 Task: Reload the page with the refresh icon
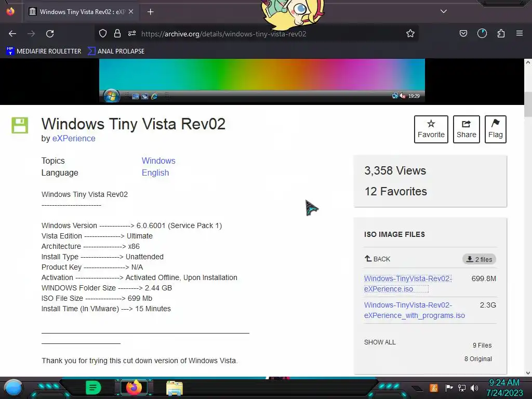[50, 34]
